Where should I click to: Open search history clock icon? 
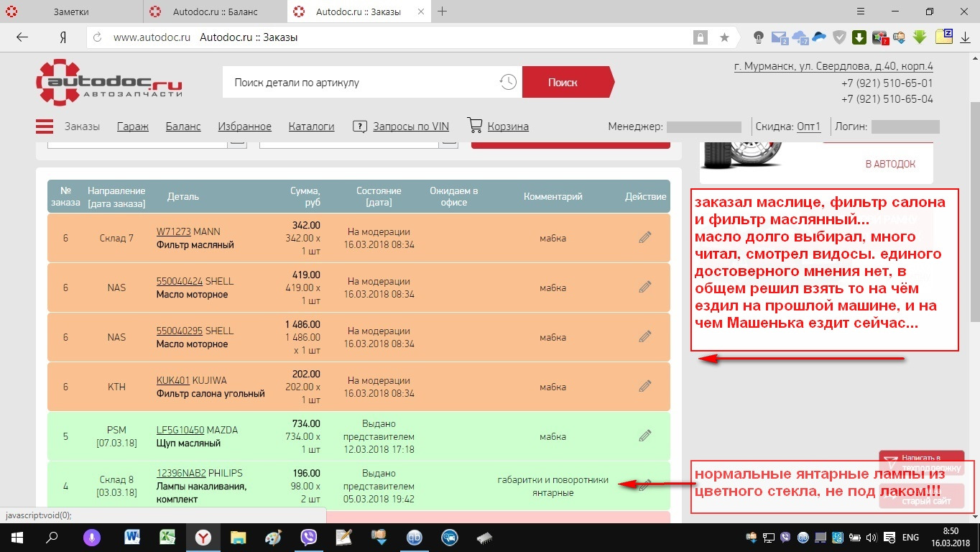coord(508,82)
